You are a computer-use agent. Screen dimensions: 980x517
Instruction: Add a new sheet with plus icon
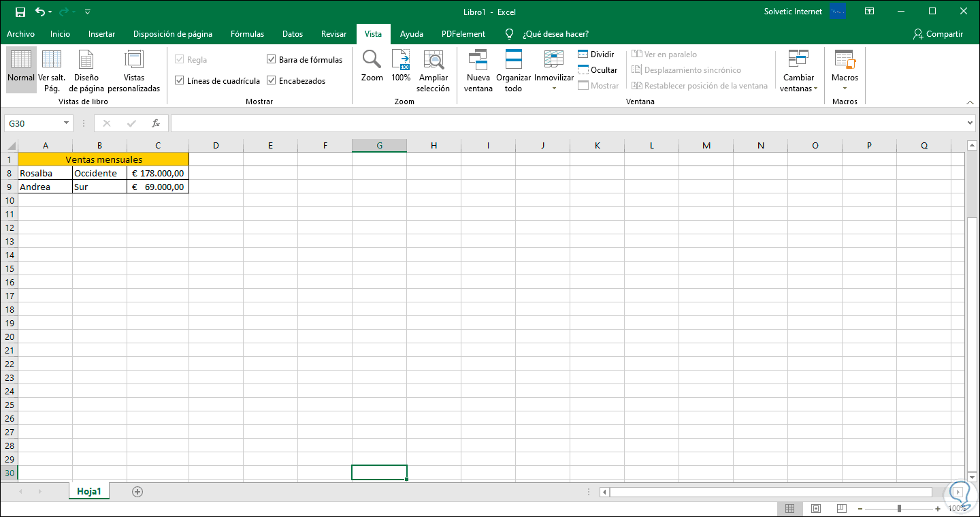(137, 491)
